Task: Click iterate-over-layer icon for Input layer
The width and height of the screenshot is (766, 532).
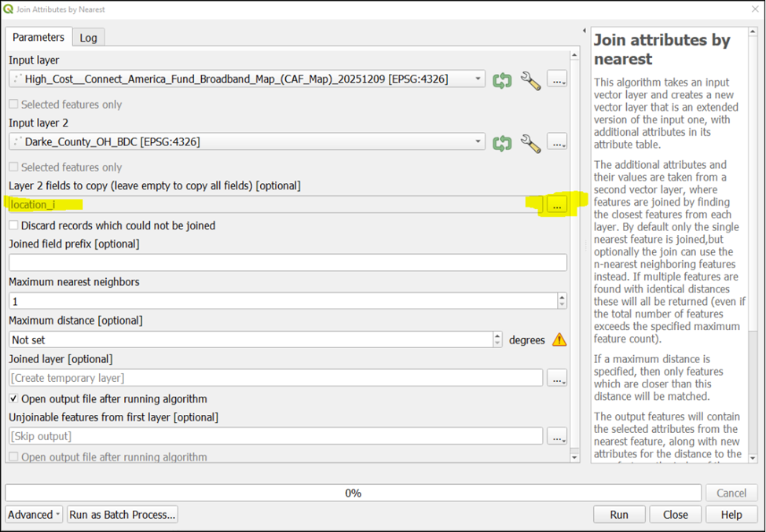Action: coord(502,79)
